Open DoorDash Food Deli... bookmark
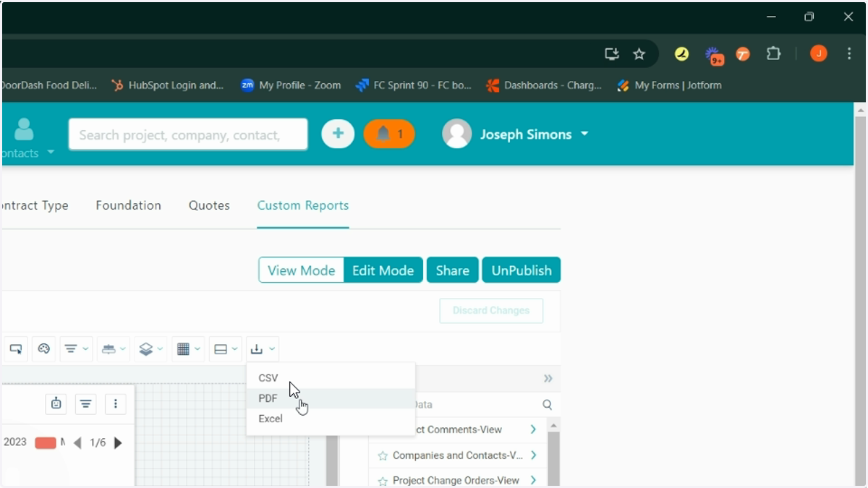Screen dimensions: 868x488 48,85
